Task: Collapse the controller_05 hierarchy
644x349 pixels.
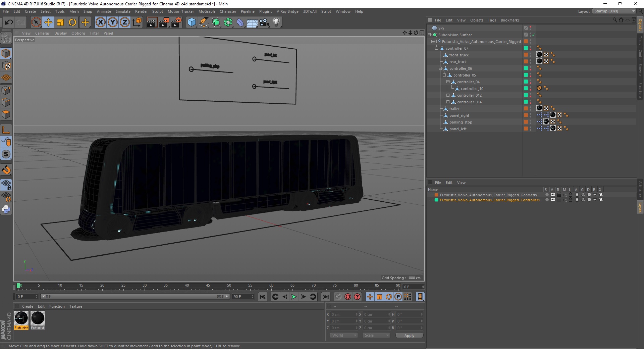Action: (x=444, y=75)
